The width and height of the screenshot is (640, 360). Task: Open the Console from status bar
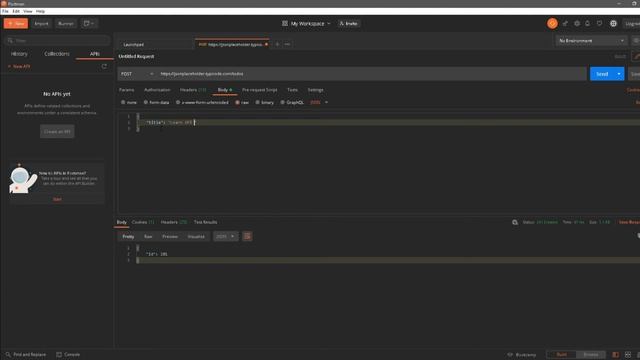tap(68, 355)
